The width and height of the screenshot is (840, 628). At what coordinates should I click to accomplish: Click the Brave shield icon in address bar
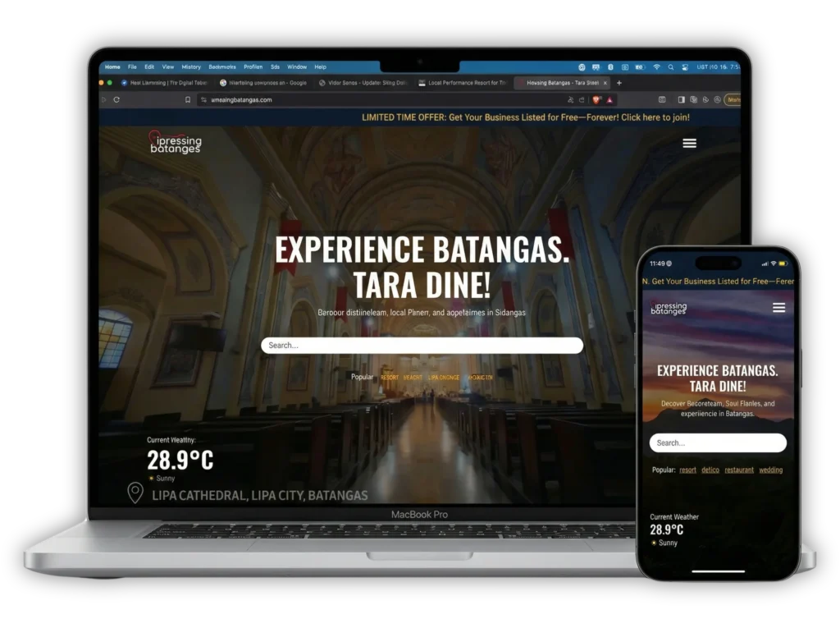pos(598,99)
